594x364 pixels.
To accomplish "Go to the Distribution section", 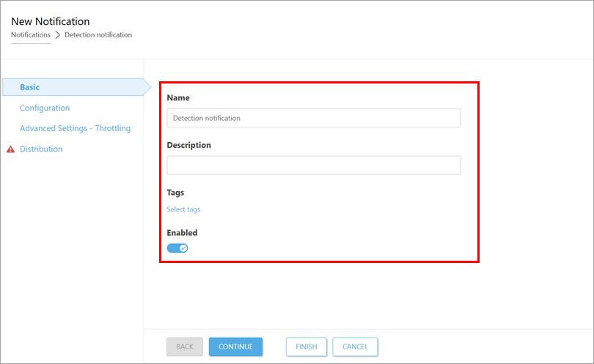I will pos(41,149).
